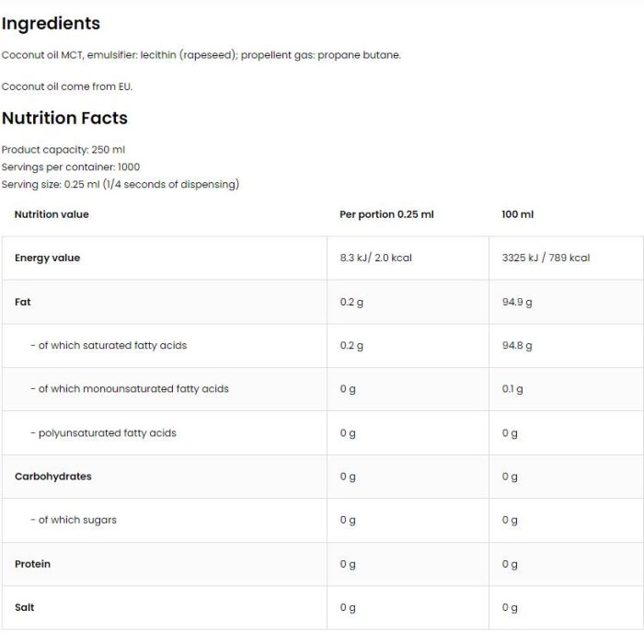Click the 'Nutrition value' column header
Image resolution: width=644 pixels, height=644 pixels.
tap(52, 214)
